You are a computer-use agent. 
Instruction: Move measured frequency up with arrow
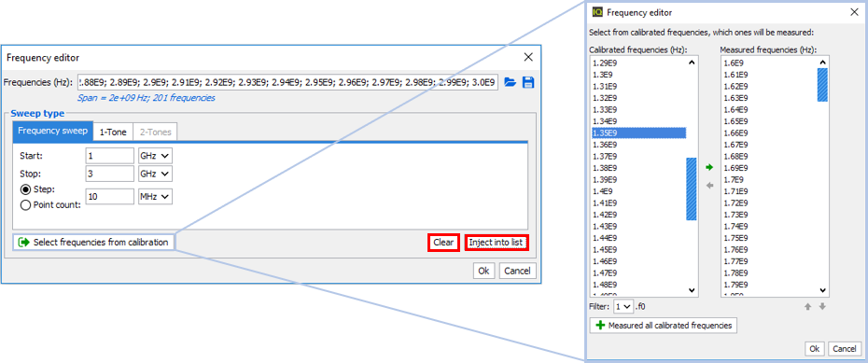[807, 307]
